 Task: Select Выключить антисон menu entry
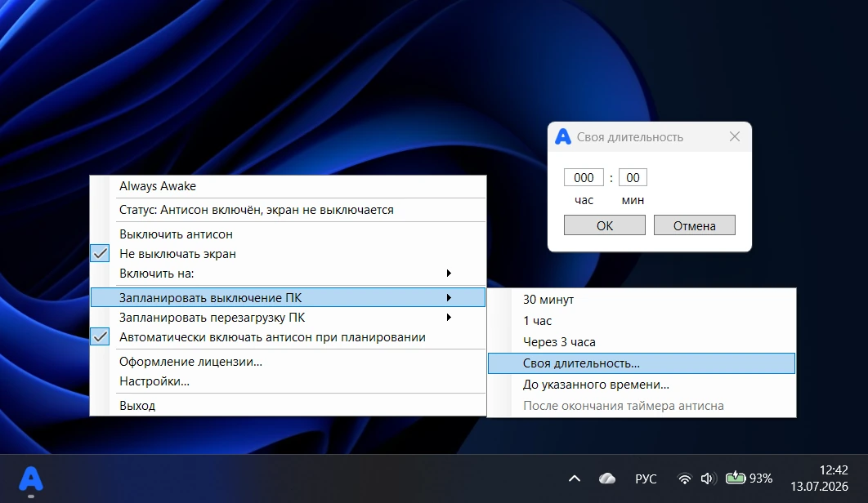(x=288, y=234)
